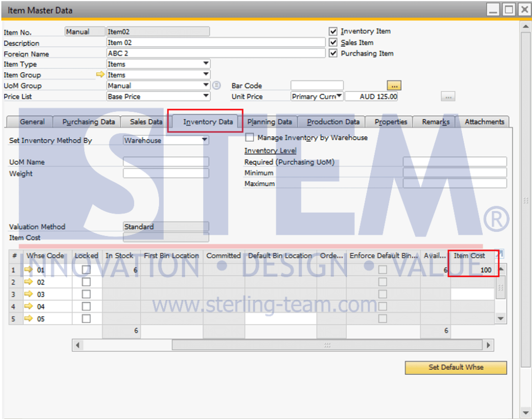
Task: Click the circular icon next to UoM Group
Action: click(216, 85)
